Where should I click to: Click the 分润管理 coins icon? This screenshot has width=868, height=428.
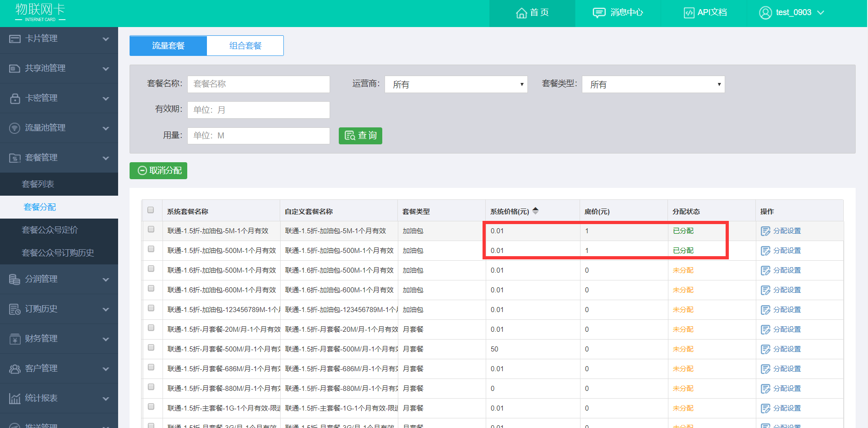(15, 280)
